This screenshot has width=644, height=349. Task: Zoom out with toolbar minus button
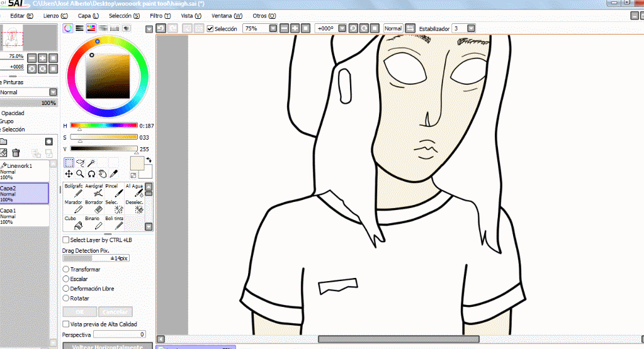284,28
